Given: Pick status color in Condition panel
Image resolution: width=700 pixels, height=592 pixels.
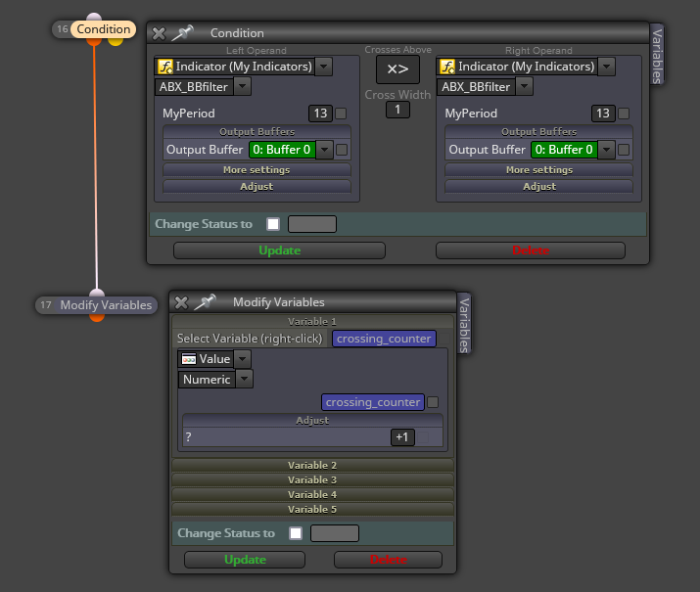Looking at the screenshot, I should [x=312, y=224].
